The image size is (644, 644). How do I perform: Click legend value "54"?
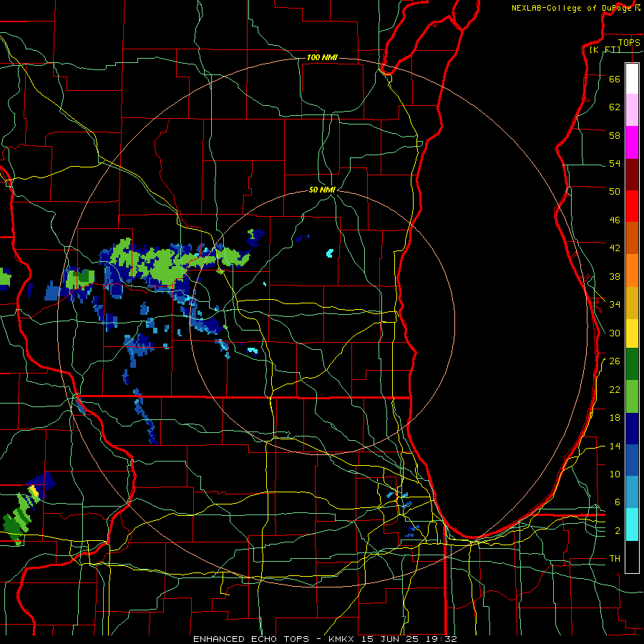coord(615,163)
